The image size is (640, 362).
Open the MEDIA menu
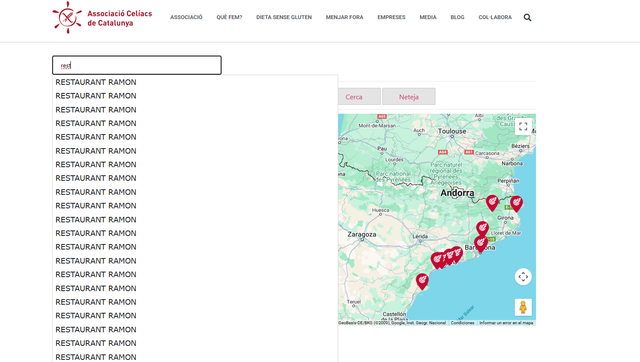(x=428, y=18)
